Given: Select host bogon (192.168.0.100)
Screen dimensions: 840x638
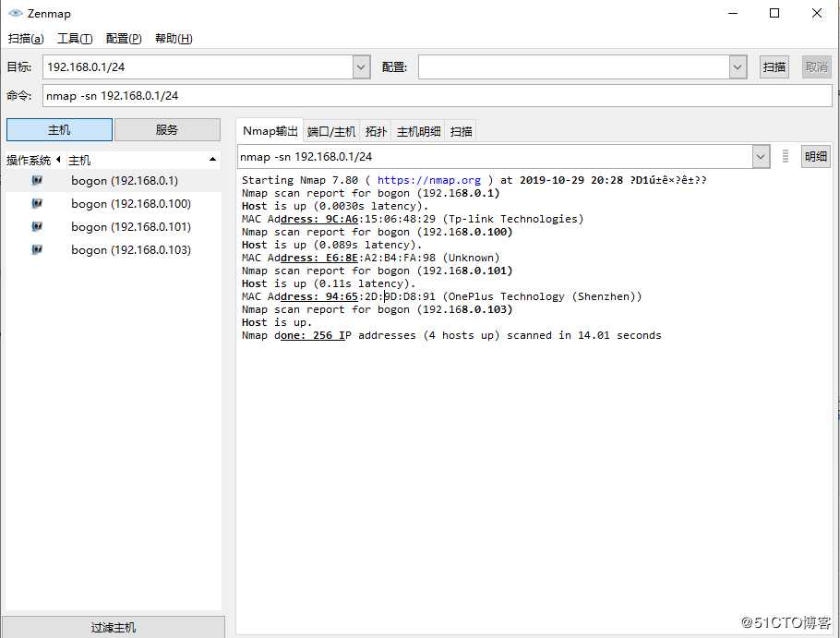Looking at the screenshot, I should tap(131, 204).
